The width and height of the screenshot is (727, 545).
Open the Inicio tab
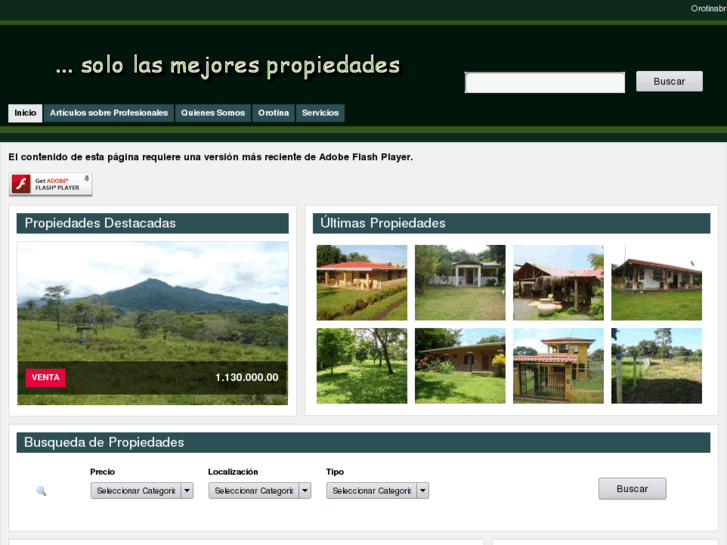[25, 113]
